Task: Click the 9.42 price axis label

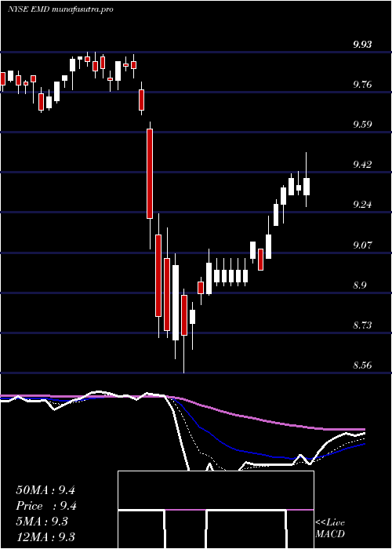Action: click(362, 164)
